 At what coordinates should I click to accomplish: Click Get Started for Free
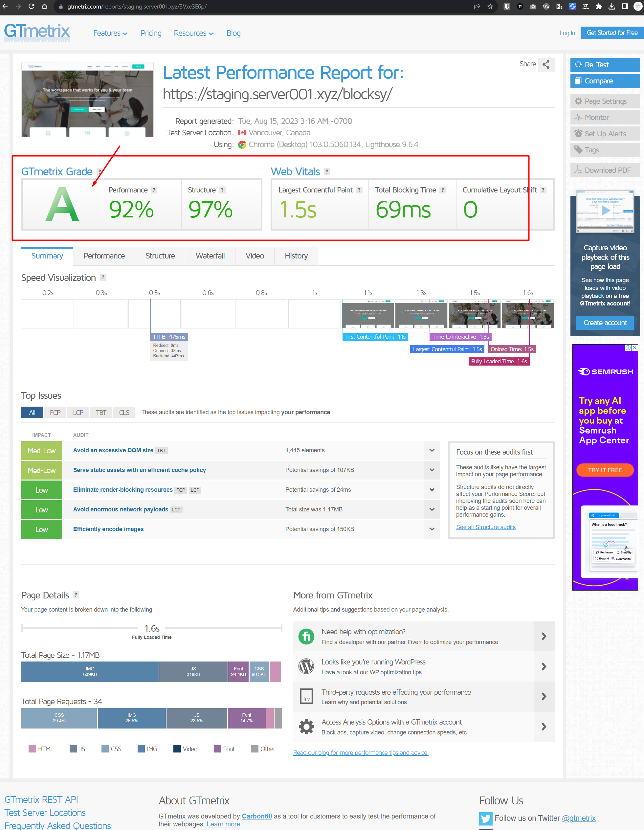612,33
